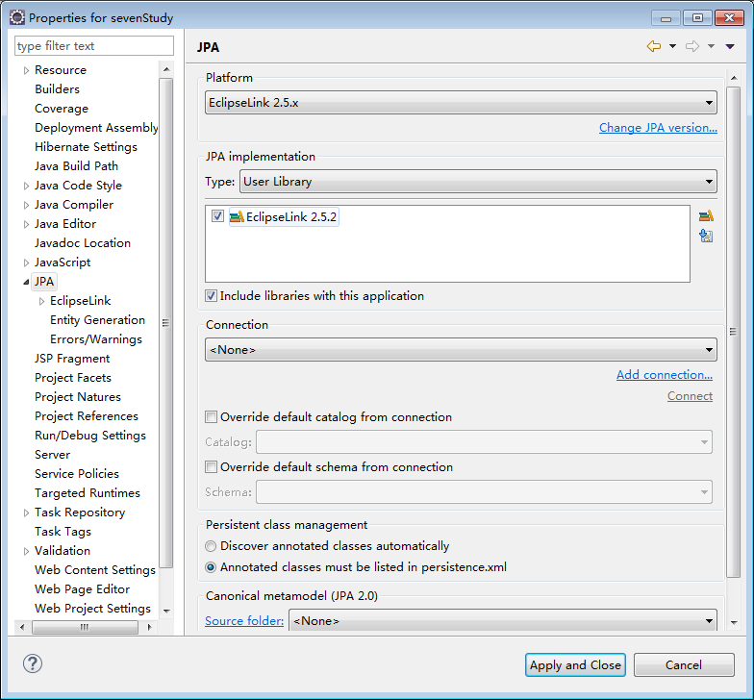Open the JPA implementation Type dropdown

coord(478,181)
